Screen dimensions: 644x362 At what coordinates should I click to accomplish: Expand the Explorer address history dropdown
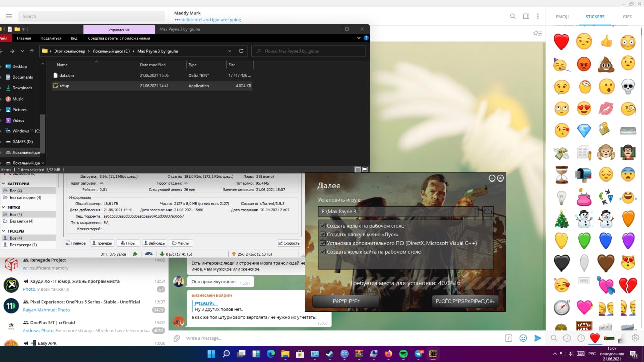[230, 51]
